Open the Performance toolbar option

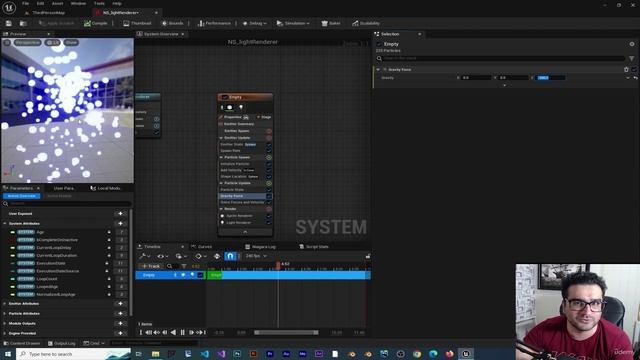(214, 23)
